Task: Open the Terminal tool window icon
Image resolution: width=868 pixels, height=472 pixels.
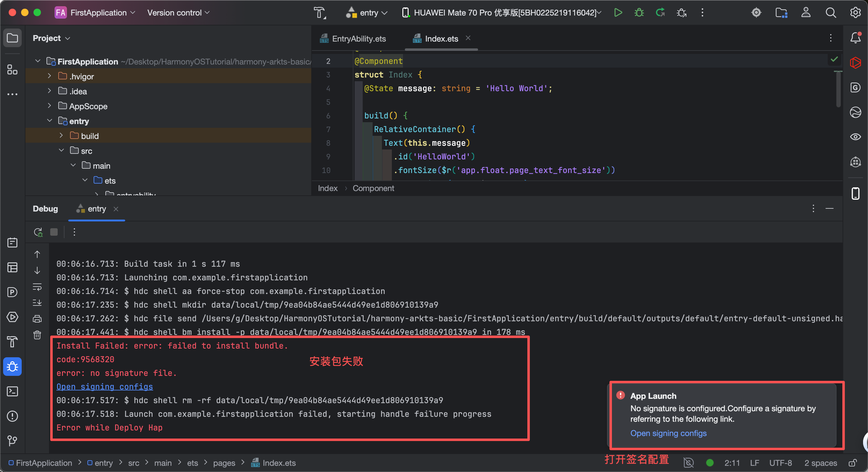Action: (12, 391)
